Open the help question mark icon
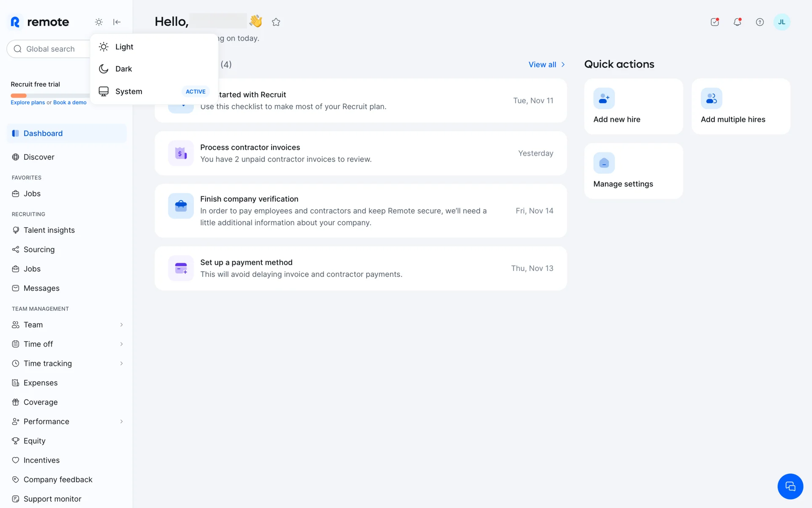The width and height of the screenshot is (812, 508). tap(760, 22)
